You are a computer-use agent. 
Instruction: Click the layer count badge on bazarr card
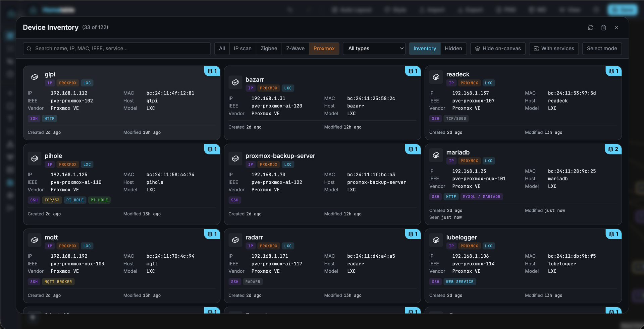(x=413, y=71)
